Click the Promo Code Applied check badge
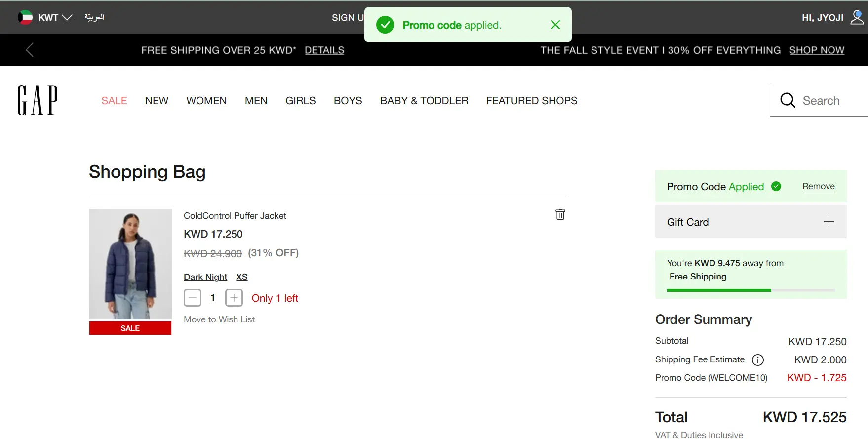This screenshot has width=868, height=439. [776, 186]
